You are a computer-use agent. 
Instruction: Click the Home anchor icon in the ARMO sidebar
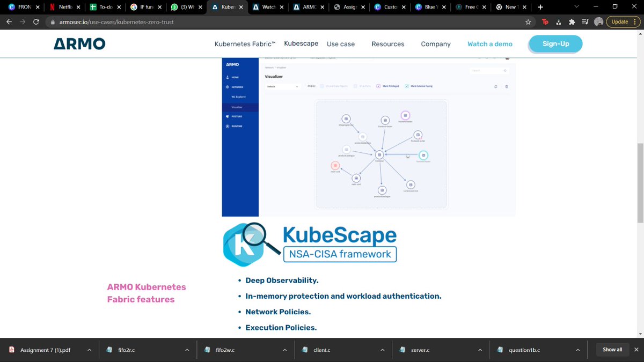228,77
